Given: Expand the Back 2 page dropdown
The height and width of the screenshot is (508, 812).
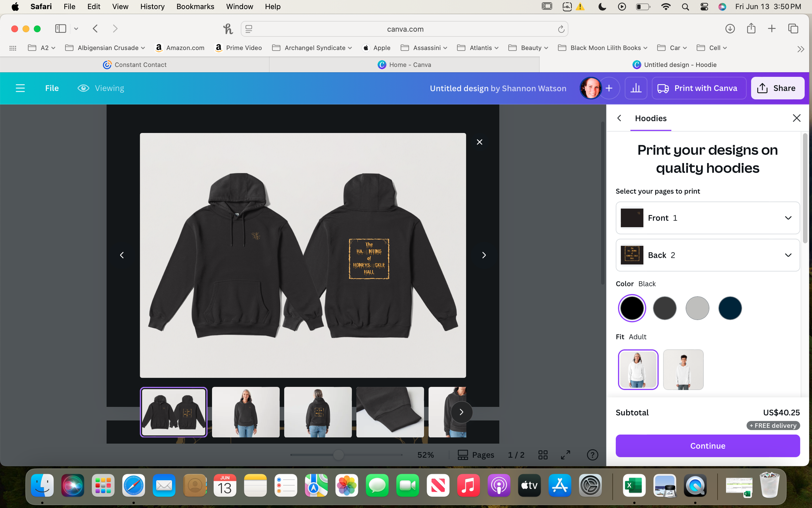Looking at the screenshot, I should [708, 255].
